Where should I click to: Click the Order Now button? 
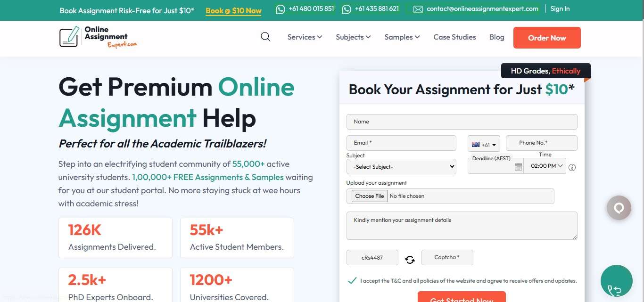pos(547,38)
